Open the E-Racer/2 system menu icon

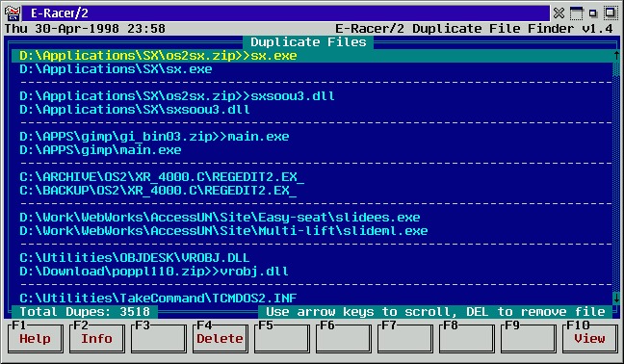point(13,13)
